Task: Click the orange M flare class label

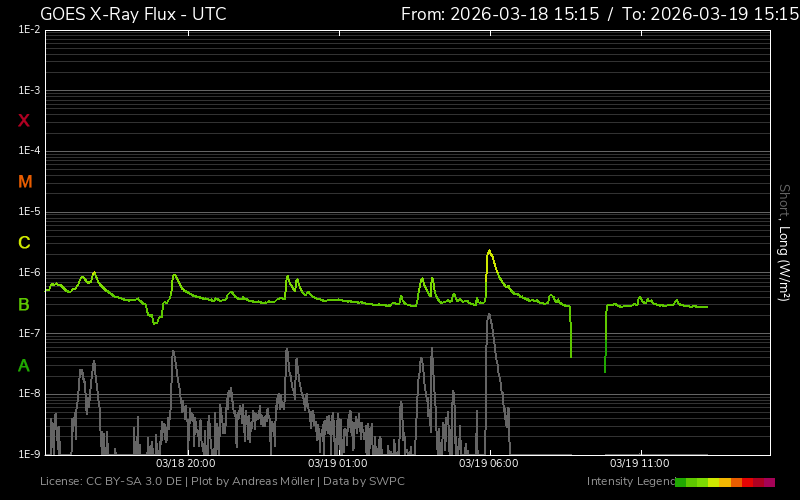Action: [x=25, y=182]
